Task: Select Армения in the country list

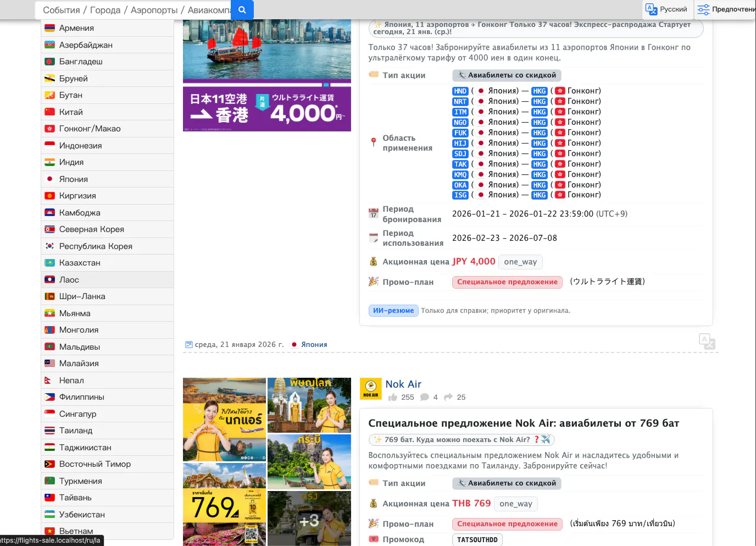Action: point(108,28)
